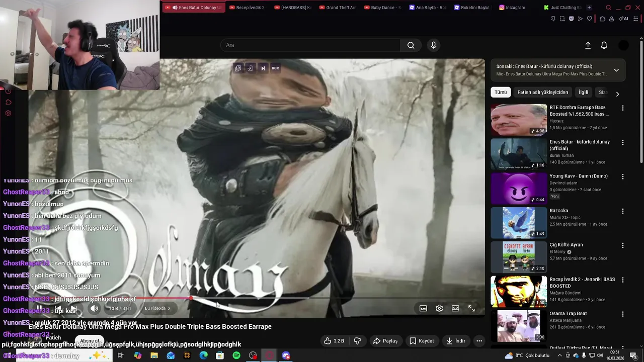This screenshot has height=362, width=644.
Task: Show more filter chips with right arrow
Action: coord(617,94)
